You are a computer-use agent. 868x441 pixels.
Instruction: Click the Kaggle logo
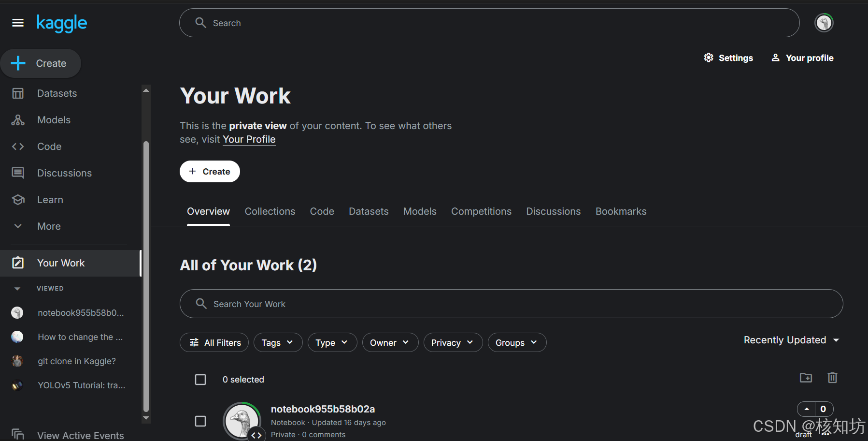(x=62, y=23)
